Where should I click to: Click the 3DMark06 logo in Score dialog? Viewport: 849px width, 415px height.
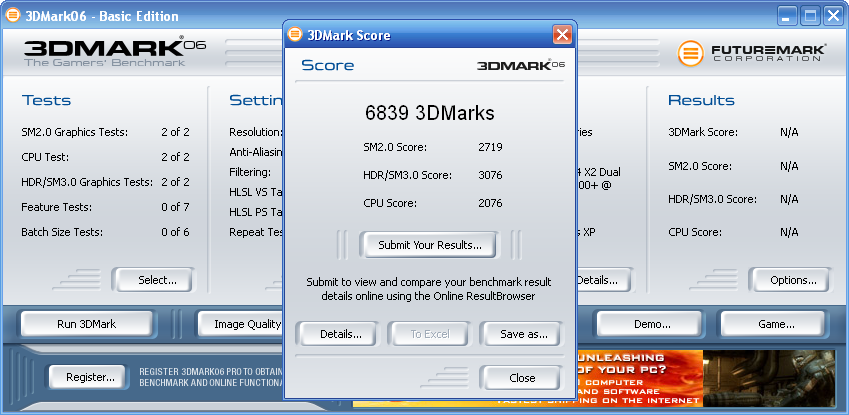[x=520, y=65]
